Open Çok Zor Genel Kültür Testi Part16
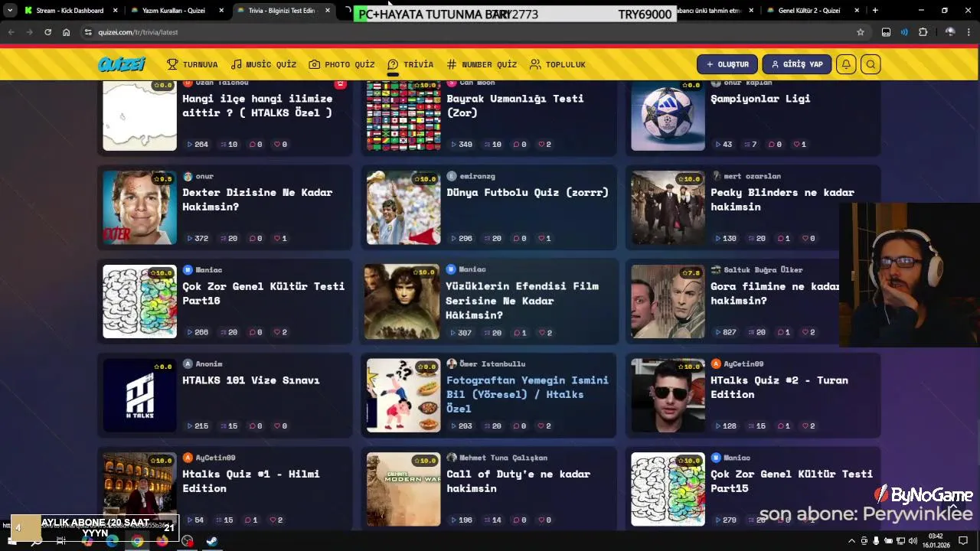The image size is (980, 551). tap(263, 293)
